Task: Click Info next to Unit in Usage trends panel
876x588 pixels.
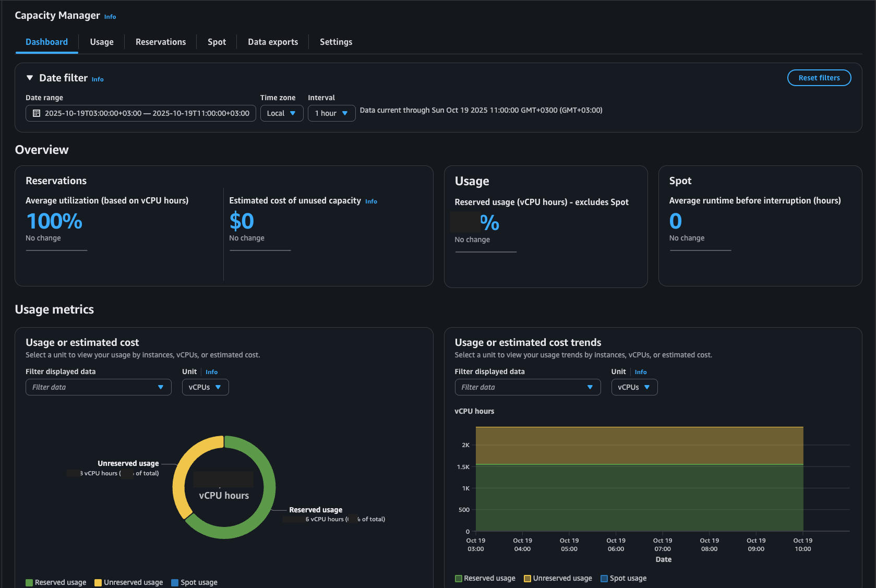Action: click(640, 372)
